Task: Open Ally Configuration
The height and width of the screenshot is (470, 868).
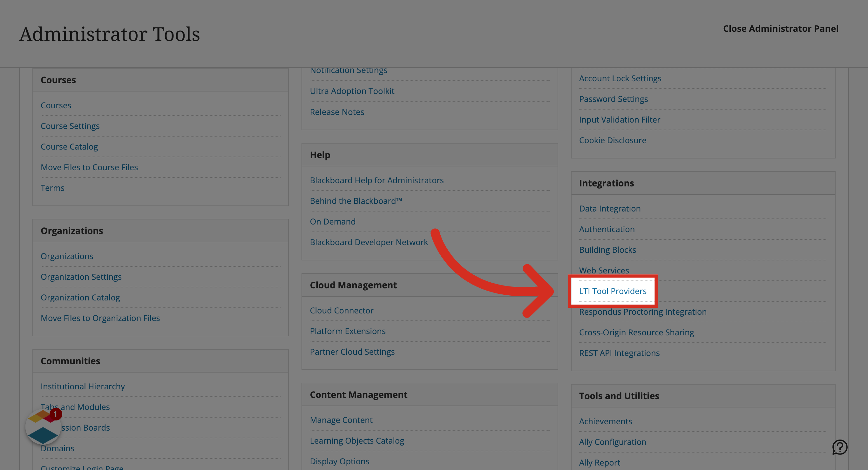Action: click(613, 442)
